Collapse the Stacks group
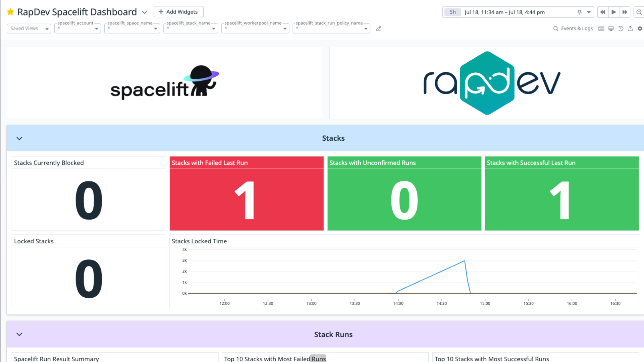 click(19, 138)
